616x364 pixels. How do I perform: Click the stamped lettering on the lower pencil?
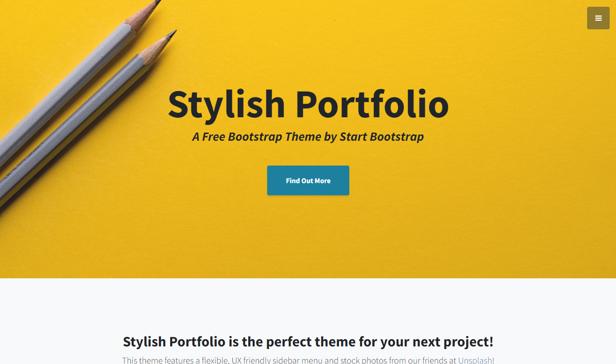[x=23, y=162]
